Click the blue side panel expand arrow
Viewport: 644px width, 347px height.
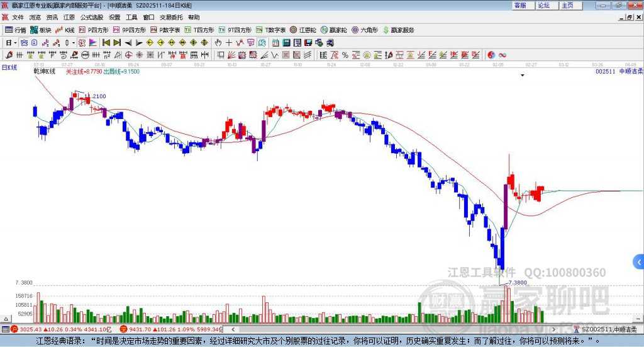pos(639,261)
